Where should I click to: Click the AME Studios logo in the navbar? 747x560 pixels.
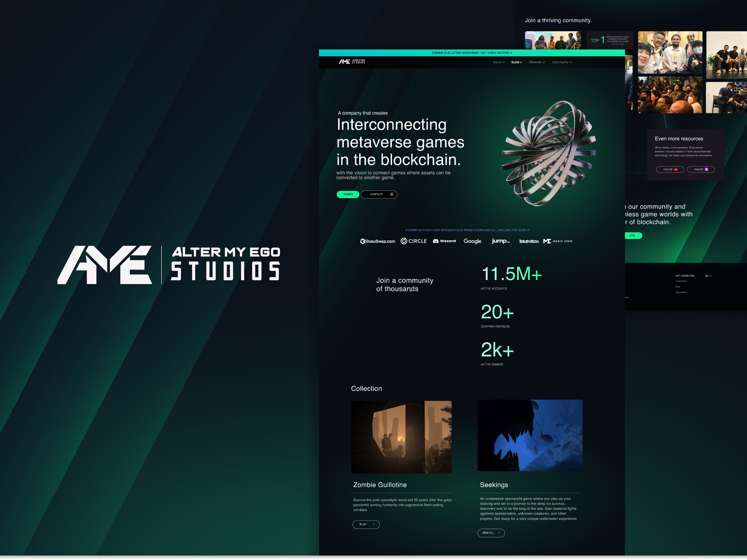point(352,62)
